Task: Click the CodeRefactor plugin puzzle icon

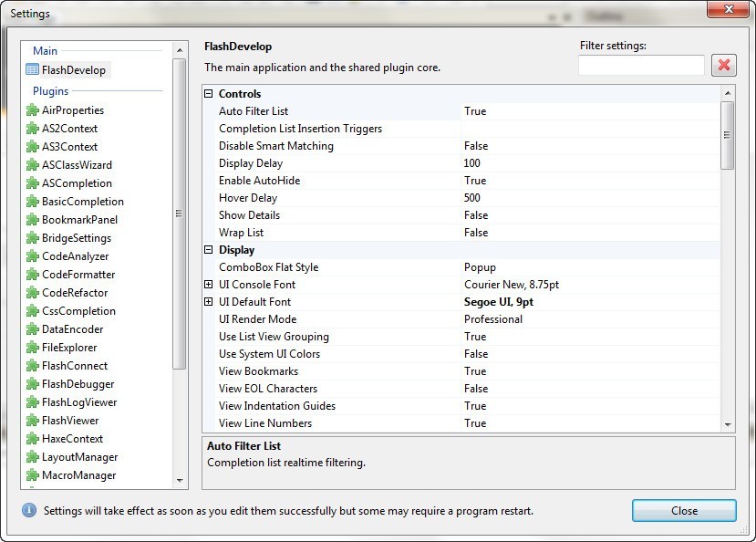Action: coord(32,293)
